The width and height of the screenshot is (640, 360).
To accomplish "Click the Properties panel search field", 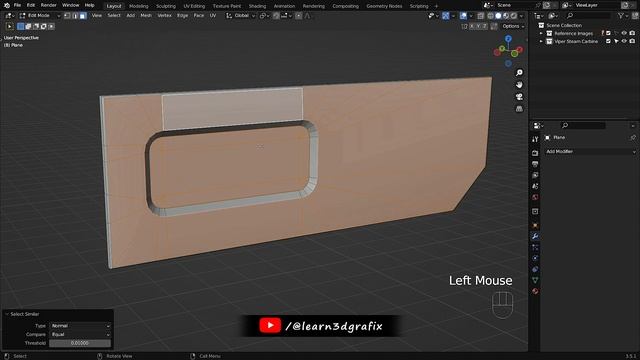I will [x=583, y=125].
